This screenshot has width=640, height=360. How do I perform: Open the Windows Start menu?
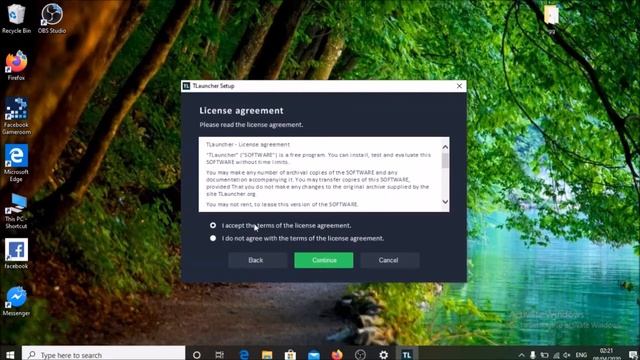tap(10, 355)
